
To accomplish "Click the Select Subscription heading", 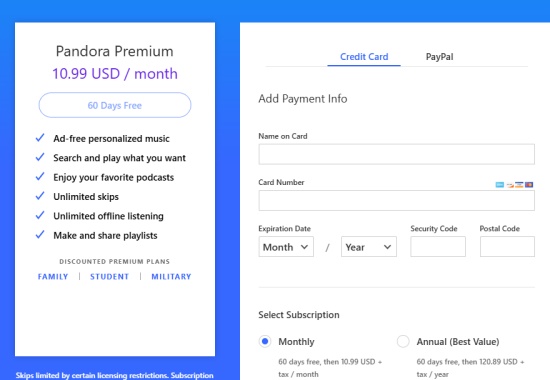I will pyautogui.click(x=299, y=315).
